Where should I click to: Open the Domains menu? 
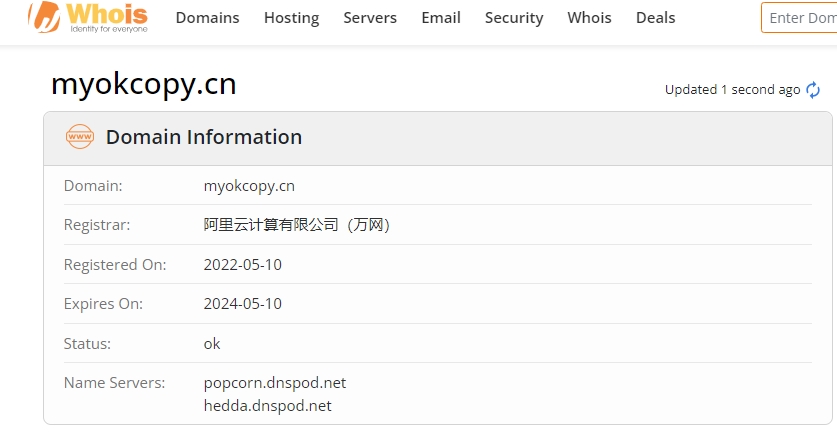[x=207, y=18]
